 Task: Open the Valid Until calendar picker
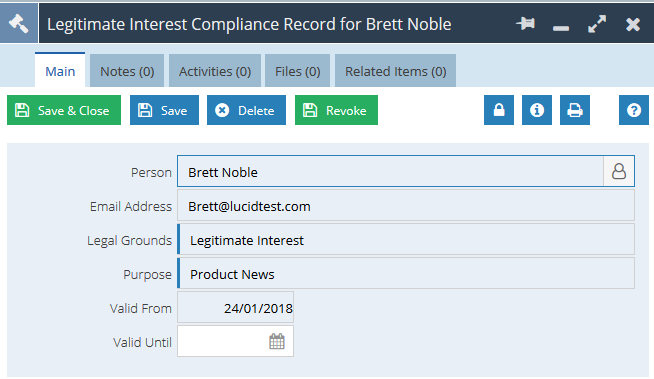point(277,341)
